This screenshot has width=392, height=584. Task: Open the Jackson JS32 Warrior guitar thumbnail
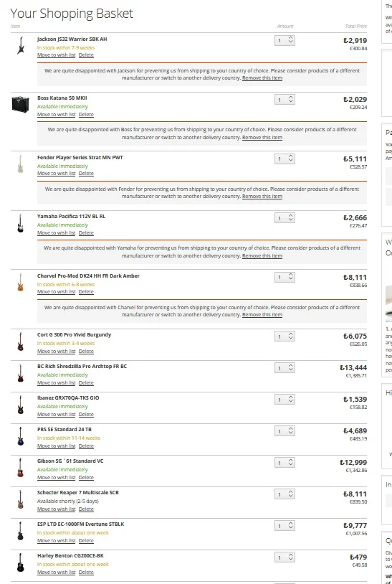21,45
